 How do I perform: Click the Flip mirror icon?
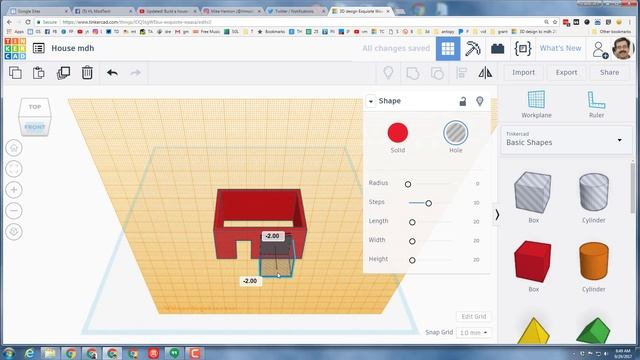point(485,73)
